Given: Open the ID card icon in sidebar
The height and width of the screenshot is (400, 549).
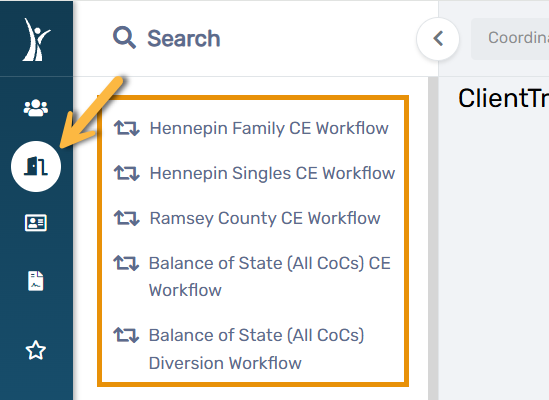Looking at the screenshot, I should pos(36,223).
